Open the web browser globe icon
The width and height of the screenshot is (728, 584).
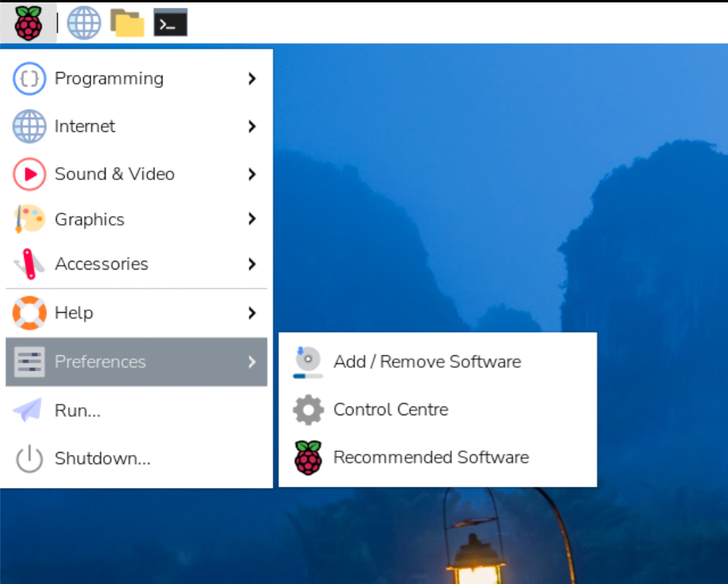[x=84, y=23]
